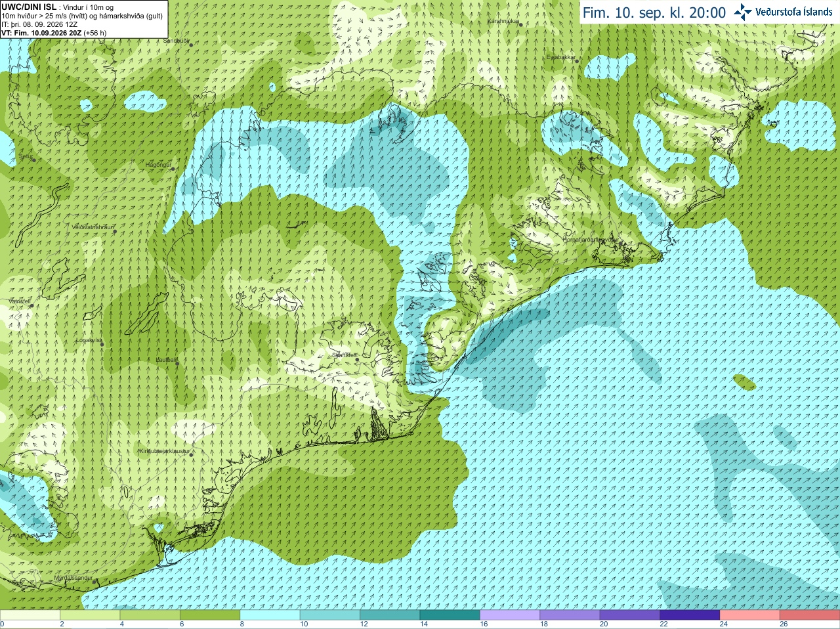Click the Laufbali station marker
840x629 pixels.
coord(177,363)
